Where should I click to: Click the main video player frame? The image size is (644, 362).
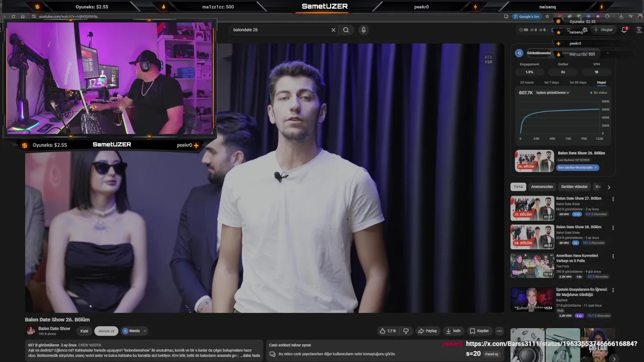click(x=264, y=178)
